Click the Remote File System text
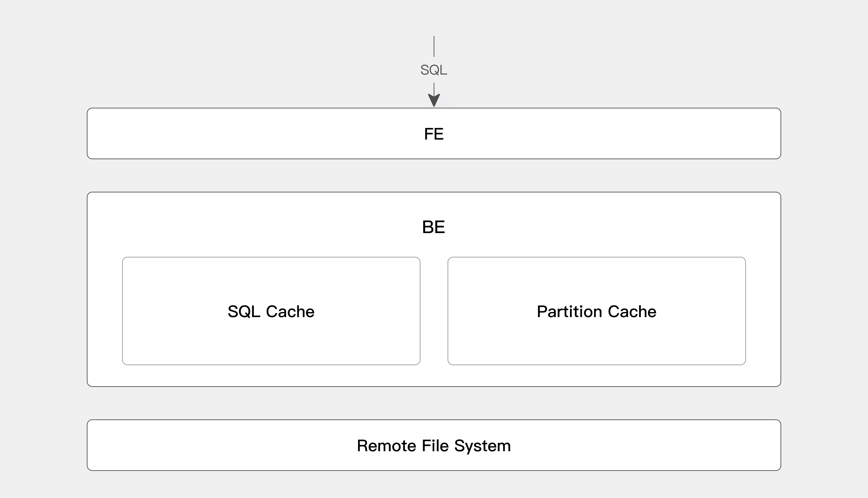This screenshot has width=868, height=498. 434,446
